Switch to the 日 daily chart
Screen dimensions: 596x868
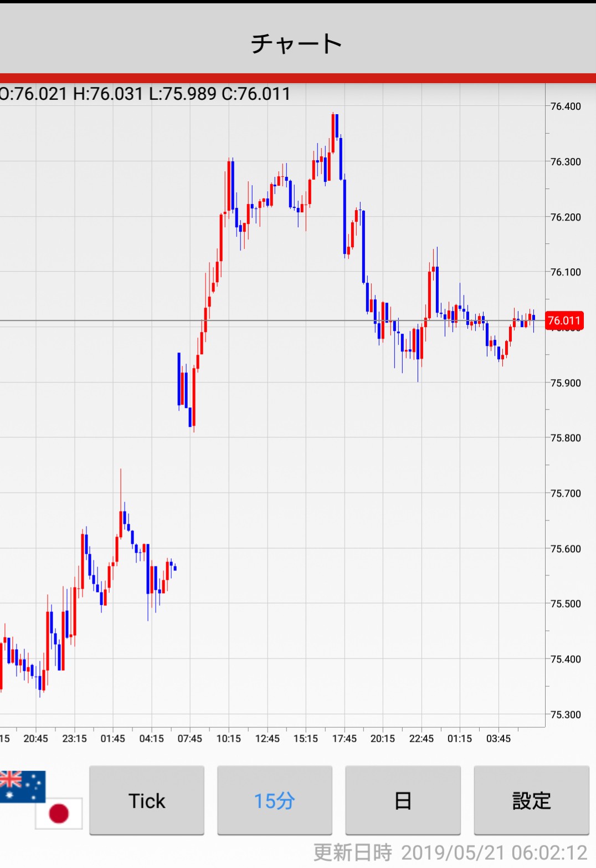click(x=403, y=800)
